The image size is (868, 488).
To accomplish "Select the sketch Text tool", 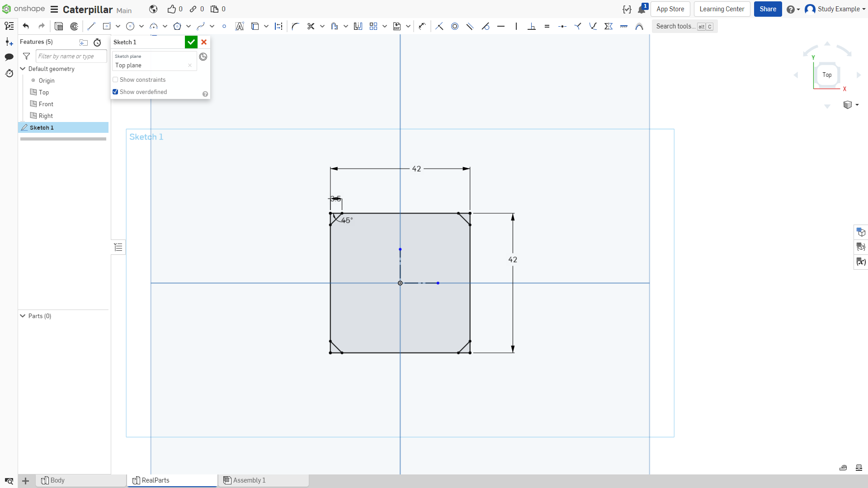I will click(240, 26).
